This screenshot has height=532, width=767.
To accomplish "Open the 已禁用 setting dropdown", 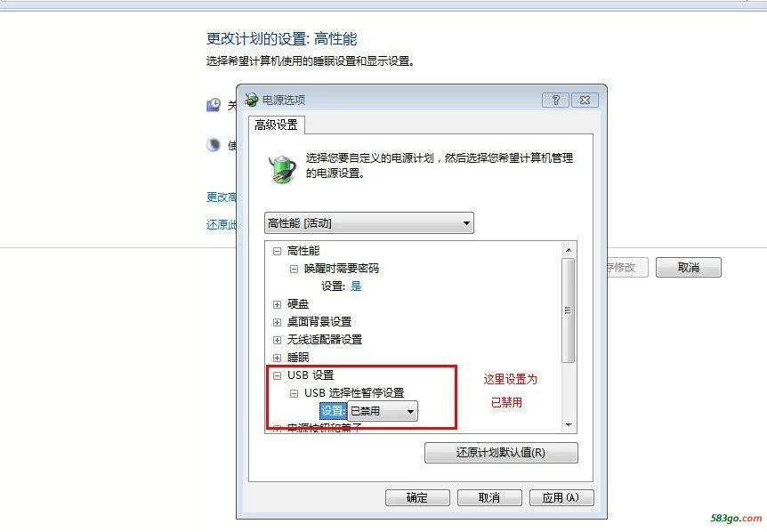I will coord(383,411).
